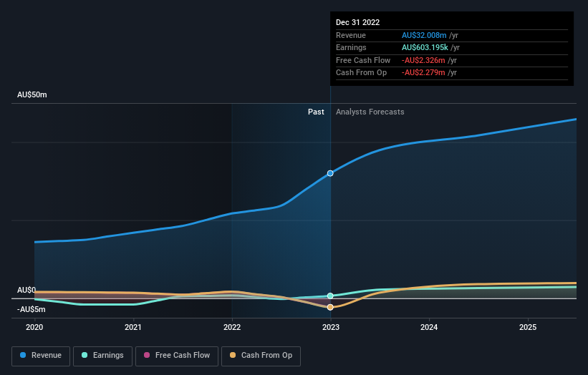Toggle the Revenue legend series
588x375 pixels.
tap(41, 356)
